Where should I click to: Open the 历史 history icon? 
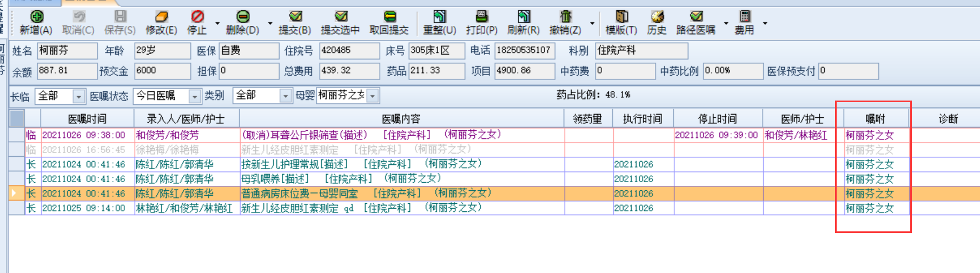[x=657, y=17]
